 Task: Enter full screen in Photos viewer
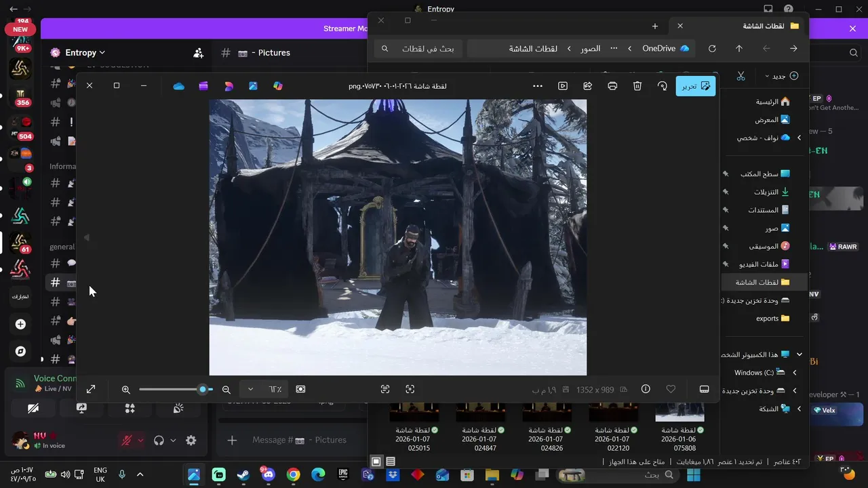point(91,389)
